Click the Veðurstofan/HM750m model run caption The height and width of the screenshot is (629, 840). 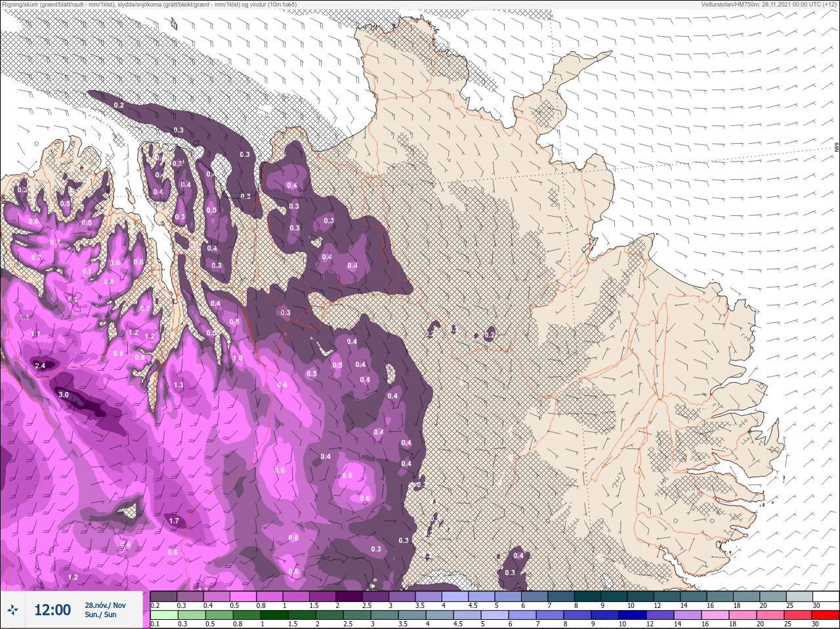tap(769, 5)
